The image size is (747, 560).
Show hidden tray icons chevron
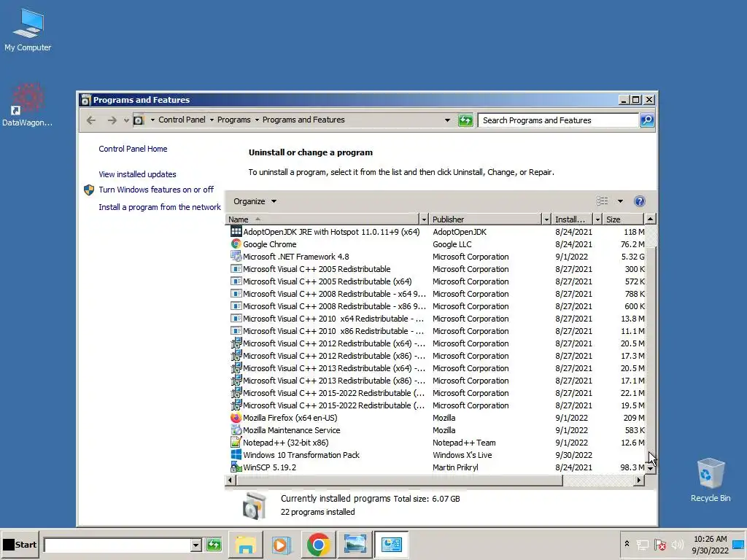627,544
